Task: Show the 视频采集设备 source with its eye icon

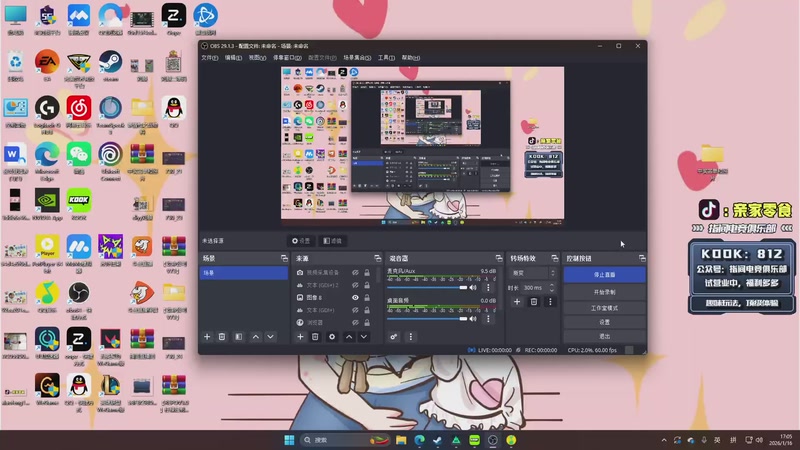Action: coord(355,273)
